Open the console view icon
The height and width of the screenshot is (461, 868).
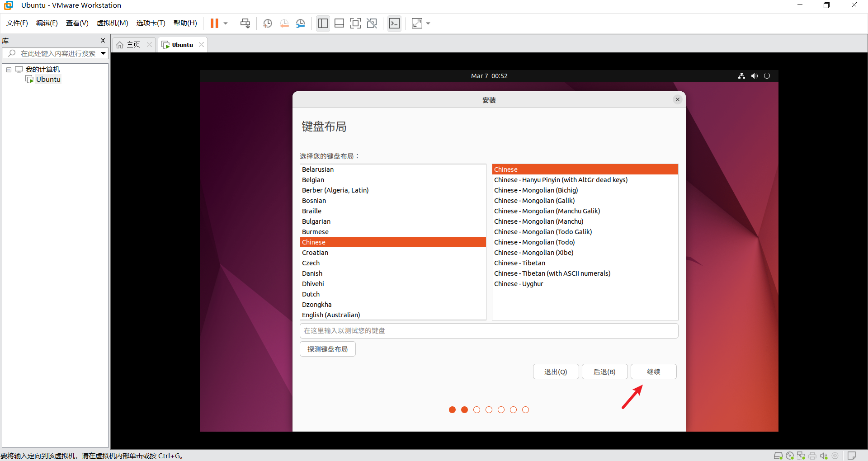394,24
